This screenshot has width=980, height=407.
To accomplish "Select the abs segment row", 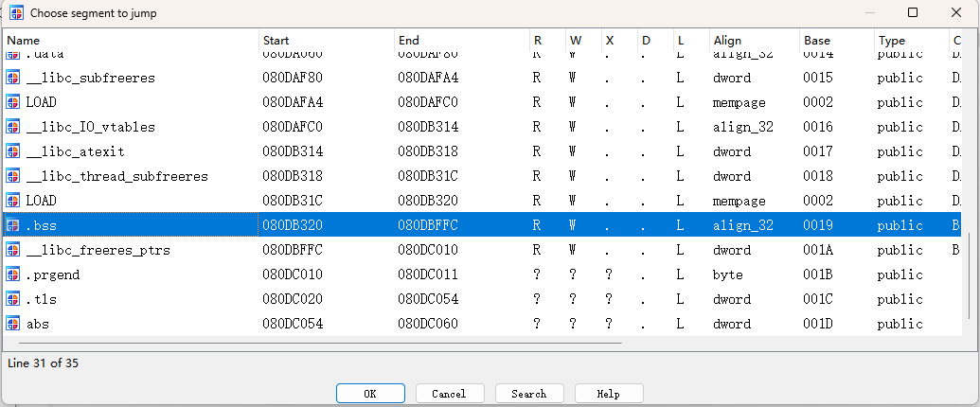I will point(483,324).
